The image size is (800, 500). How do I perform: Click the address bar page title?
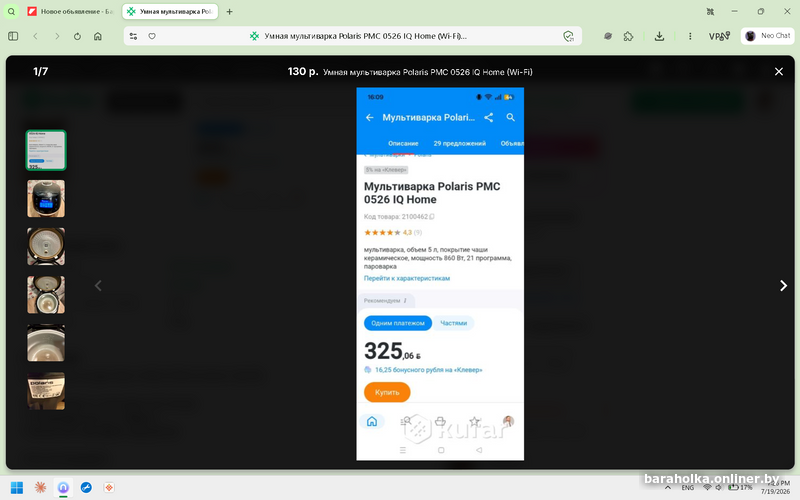365,36
